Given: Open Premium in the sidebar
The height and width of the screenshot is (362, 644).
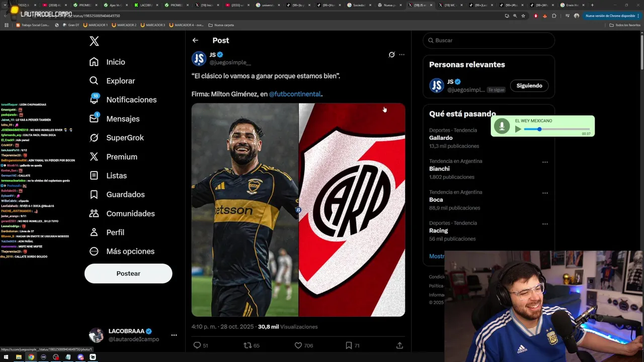Looking at the screenshot, I should click(x=113, y=157).
